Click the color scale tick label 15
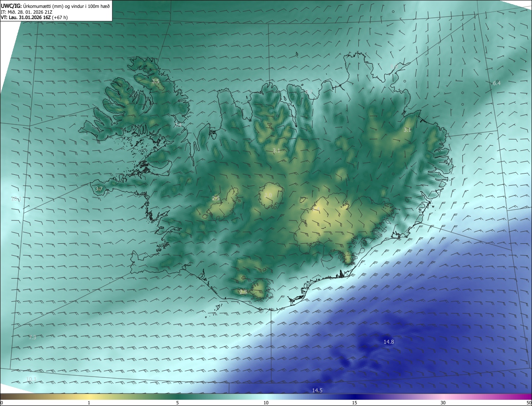 [x=355, y=403]
